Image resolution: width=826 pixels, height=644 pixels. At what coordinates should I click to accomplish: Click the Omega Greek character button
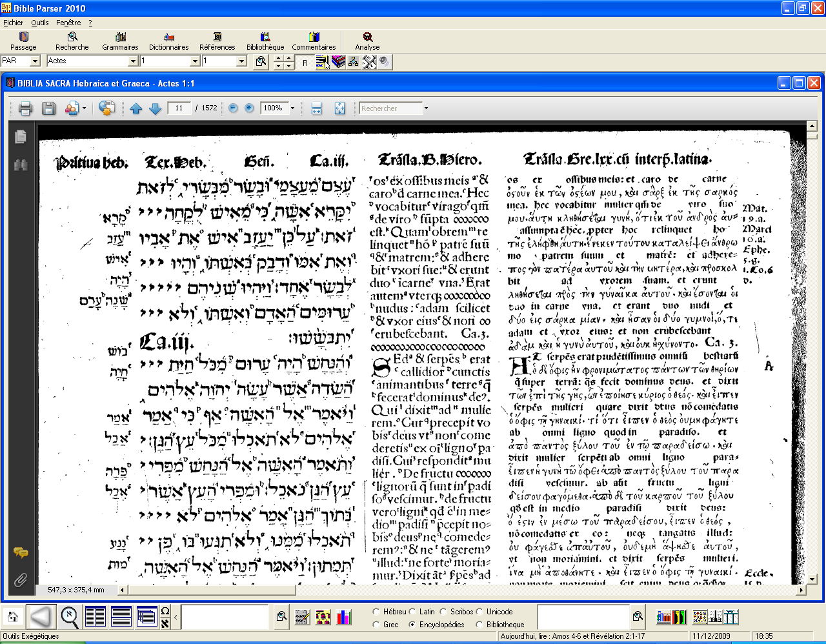(165, 611)
